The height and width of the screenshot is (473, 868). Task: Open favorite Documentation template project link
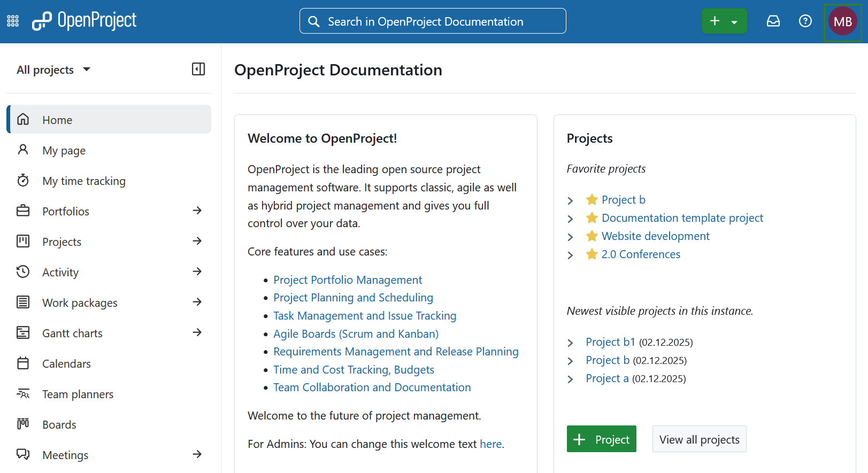point(682,218)
